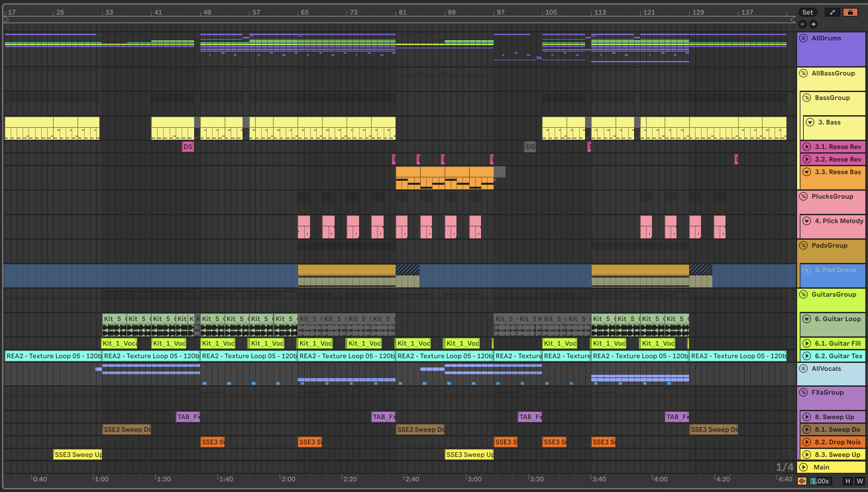Toggle the waveform display button

802,481
